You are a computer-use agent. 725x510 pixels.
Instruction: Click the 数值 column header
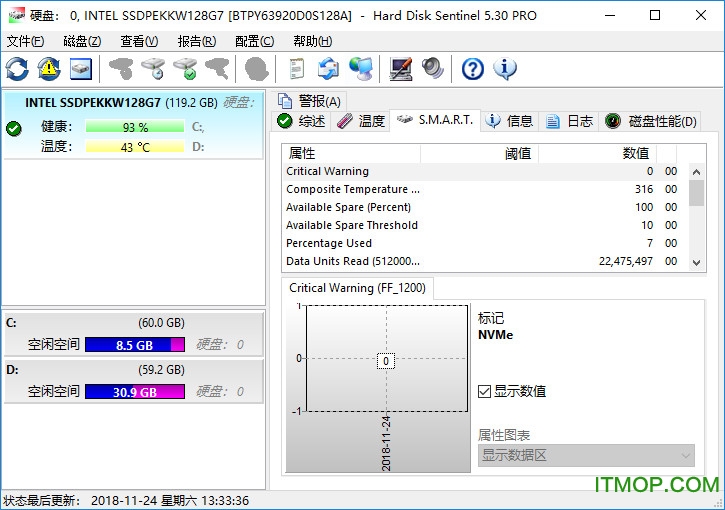pos(597,153)
